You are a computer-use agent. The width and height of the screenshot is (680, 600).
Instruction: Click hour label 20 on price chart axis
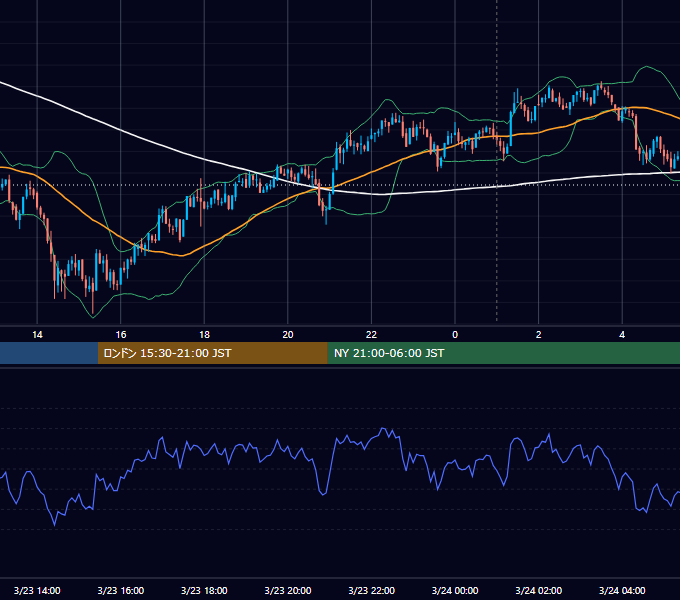click(288, 335)
